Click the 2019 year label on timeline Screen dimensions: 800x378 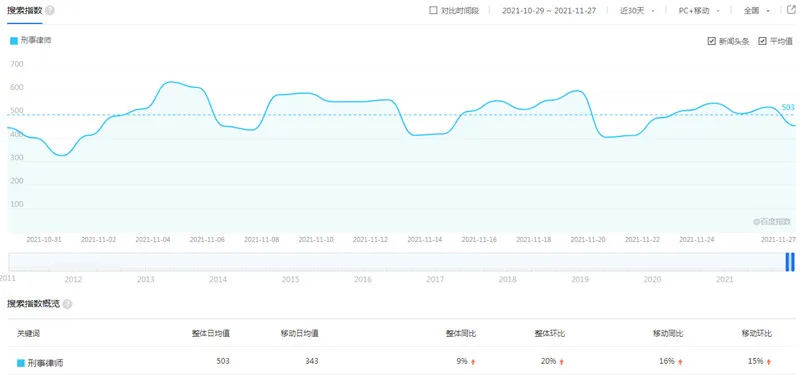click(x=580, y=280)
